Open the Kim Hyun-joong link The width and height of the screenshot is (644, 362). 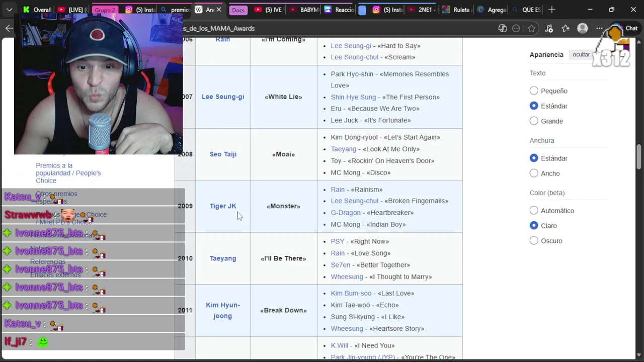pyautogui.click(x=223, y=310)
